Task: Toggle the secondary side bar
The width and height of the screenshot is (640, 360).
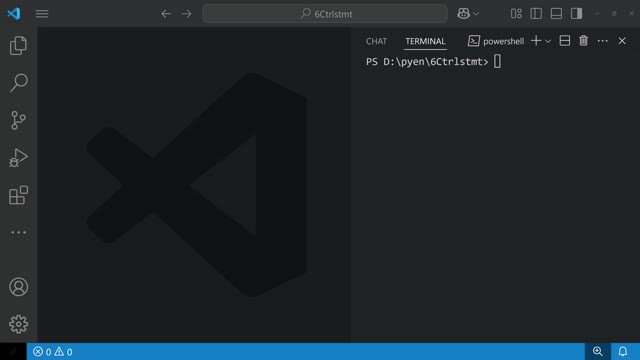Action: (x=576, y=14)
